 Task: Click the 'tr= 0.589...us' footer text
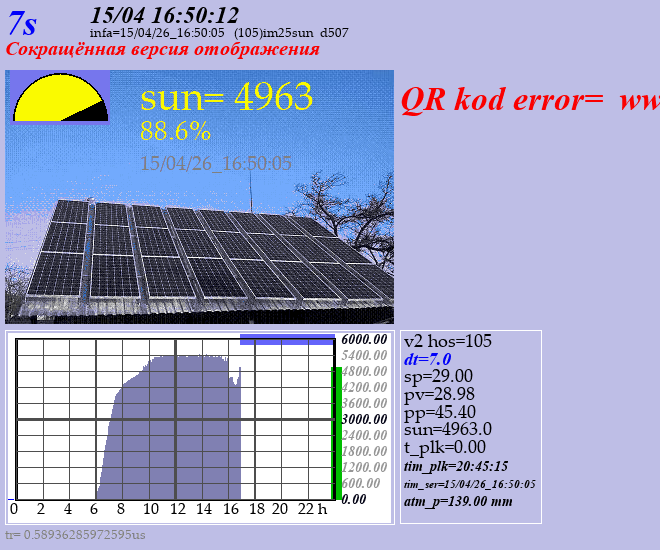click(x=75, y=535)
